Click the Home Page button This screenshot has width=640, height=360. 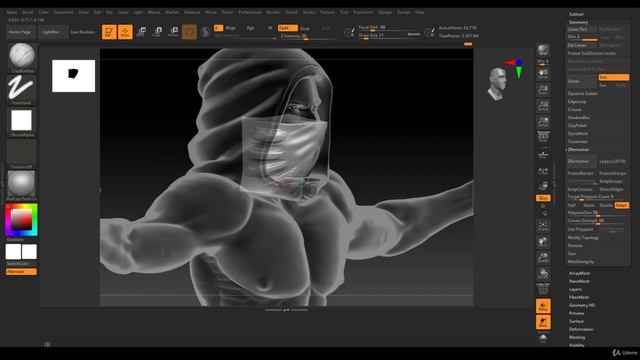(x=20, y=32)
